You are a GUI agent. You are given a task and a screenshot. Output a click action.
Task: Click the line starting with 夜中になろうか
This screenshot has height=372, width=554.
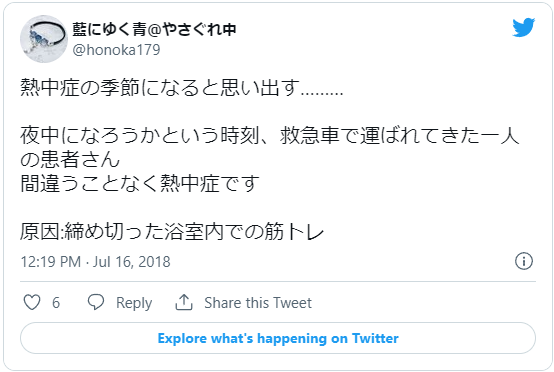[x=270, y=136]
